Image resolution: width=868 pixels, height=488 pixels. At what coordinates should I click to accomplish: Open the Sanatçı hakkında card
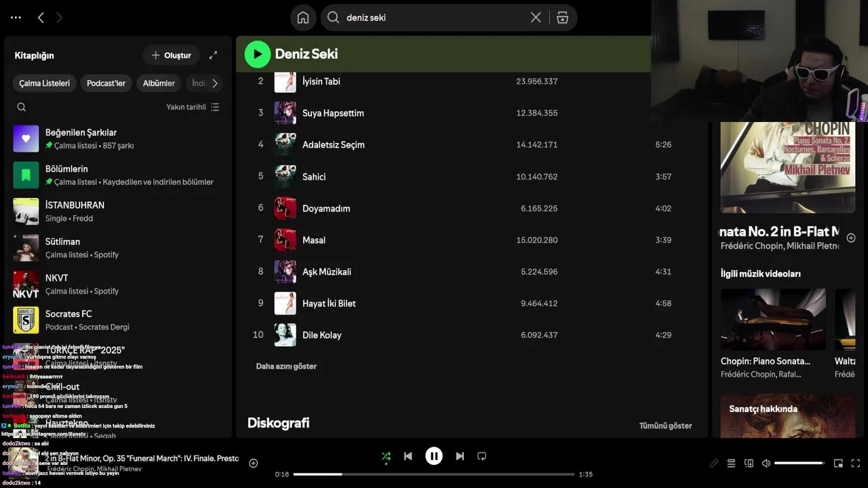pyautogui.click(x=787, y=417)
